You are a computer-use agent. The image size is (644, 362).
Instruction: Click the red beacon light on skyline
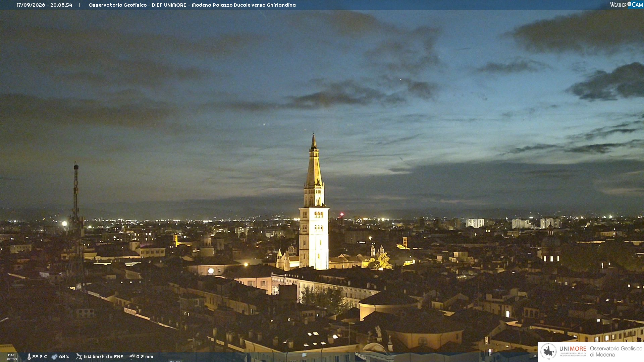pos(342,214)
